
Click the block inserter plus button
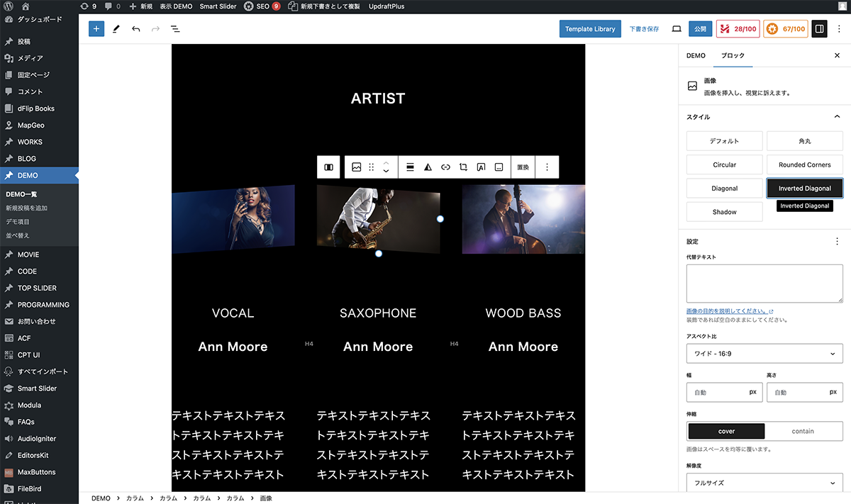(x=96, y=29)
